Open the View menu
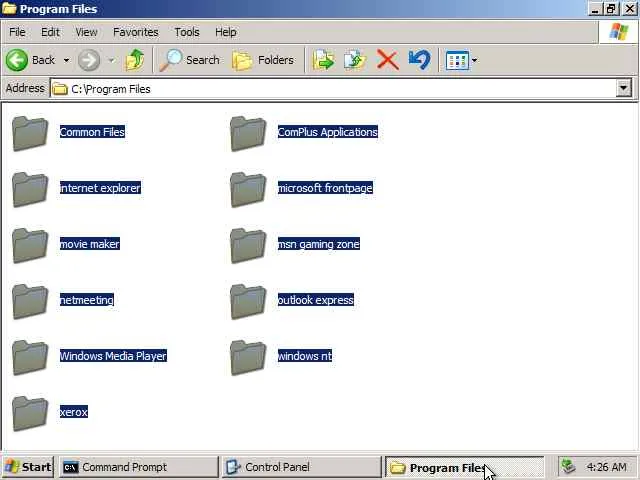The height and width of the screenshot is (480, 640). click(x=87, y=32)
